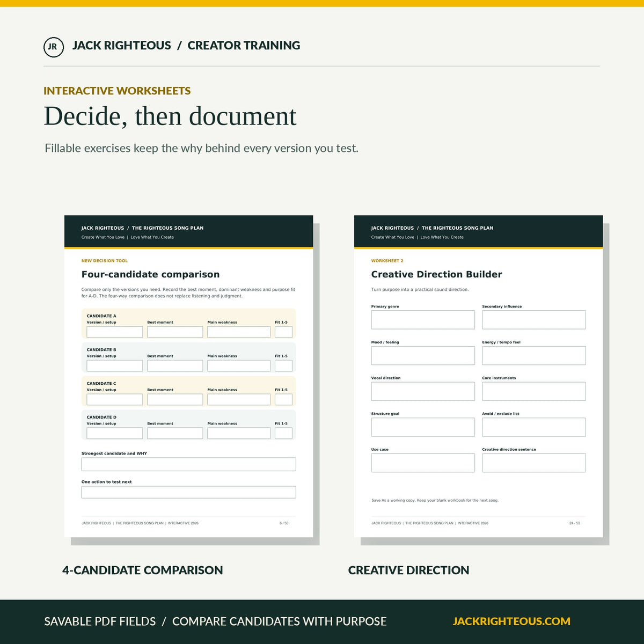Click Candidate D Fit 1-5 field
The height and width of the screenshot is (644, 644).
[x=283, y=433]
